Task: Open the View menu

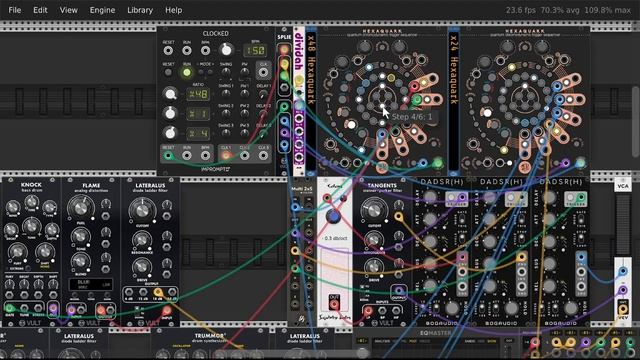Action: [x=69, y=10]
